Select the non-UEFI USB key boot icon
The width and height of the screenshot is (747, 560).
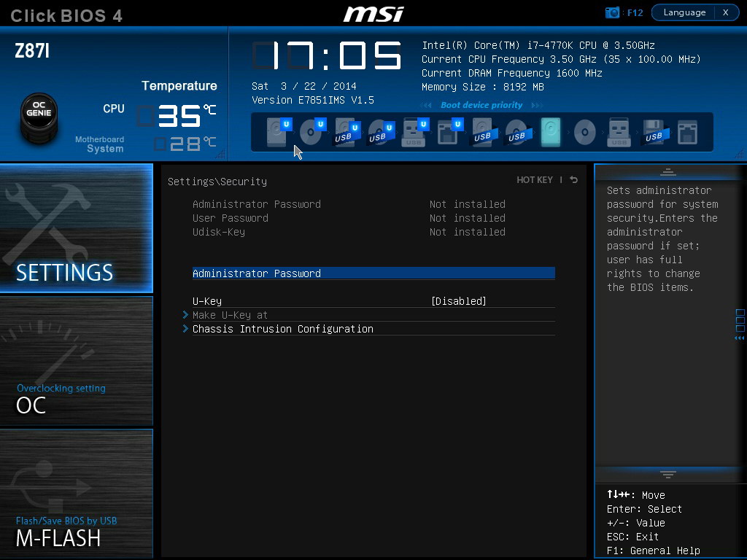(619, 131)
